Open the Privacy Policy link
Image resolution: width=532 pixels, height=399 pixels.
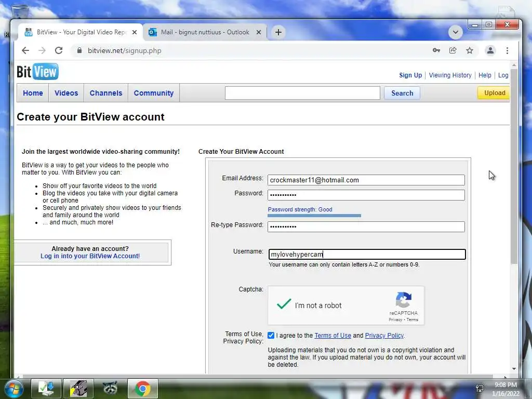384,336
